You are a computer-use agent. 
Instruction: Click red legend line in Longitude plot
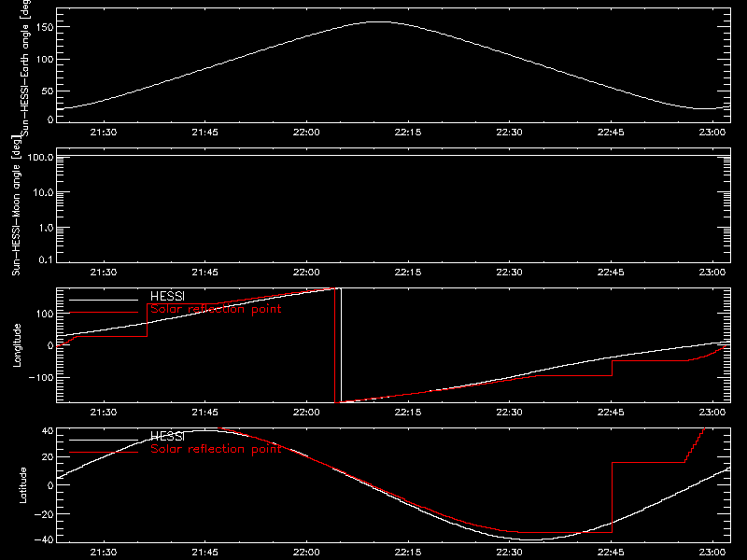pos(104,313)
